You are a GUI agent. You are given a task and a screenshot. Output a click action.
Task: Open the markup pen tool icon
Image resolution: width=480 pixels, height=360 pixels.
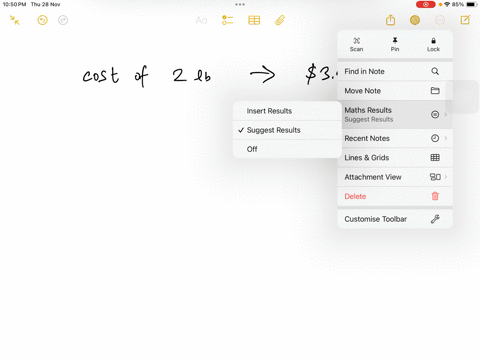click(415, 20)
